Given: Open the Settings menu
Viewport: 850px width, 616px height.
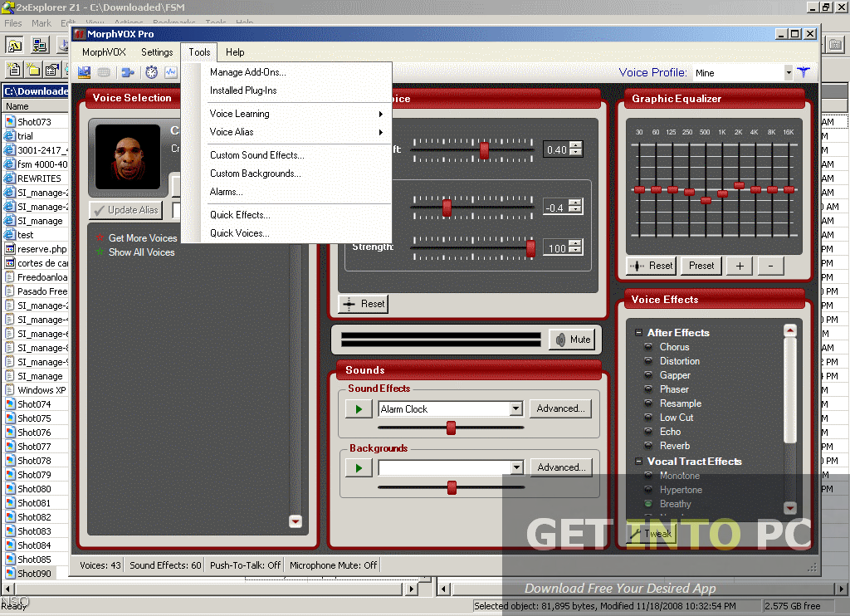Looking at the screenshot, I should pyautogui.click(x=157, y=52).
